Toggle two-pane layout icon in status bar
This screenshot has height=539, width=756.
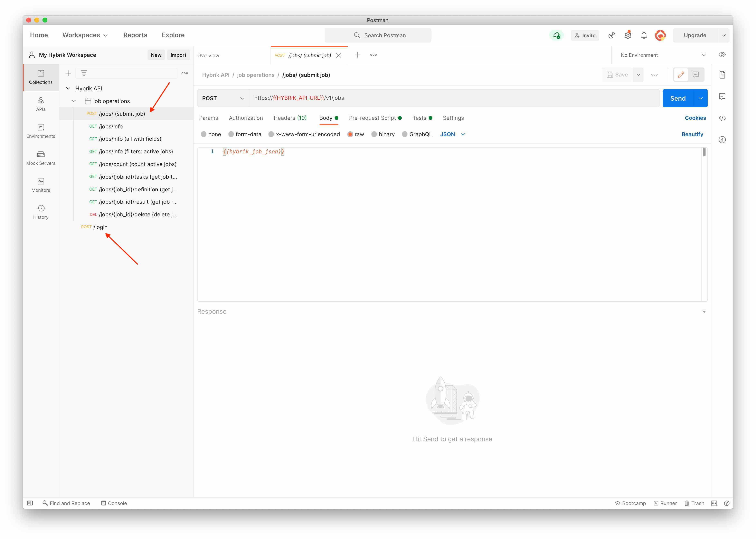[714, 503]
